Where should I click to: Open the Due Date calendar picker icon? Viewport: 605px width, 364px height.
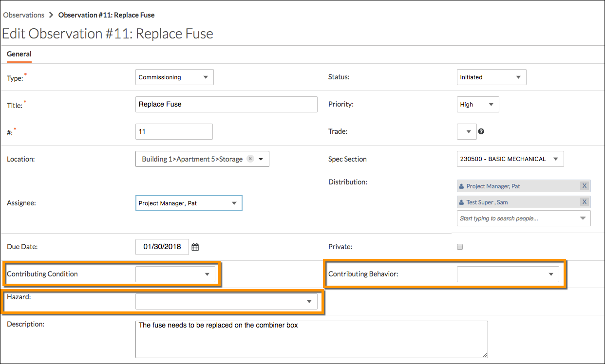coord(195,247)
